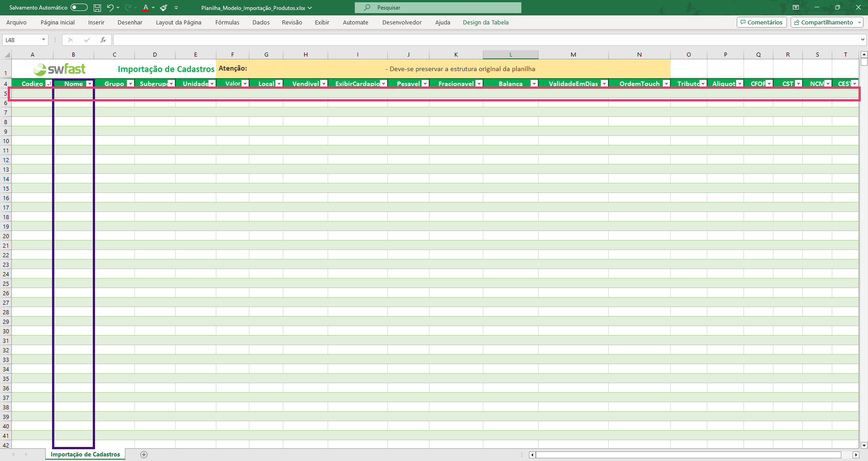868x461 pixels.
Task: Click the Undo arrow icon
Action: pyautogui.click(x=110, y=8)
